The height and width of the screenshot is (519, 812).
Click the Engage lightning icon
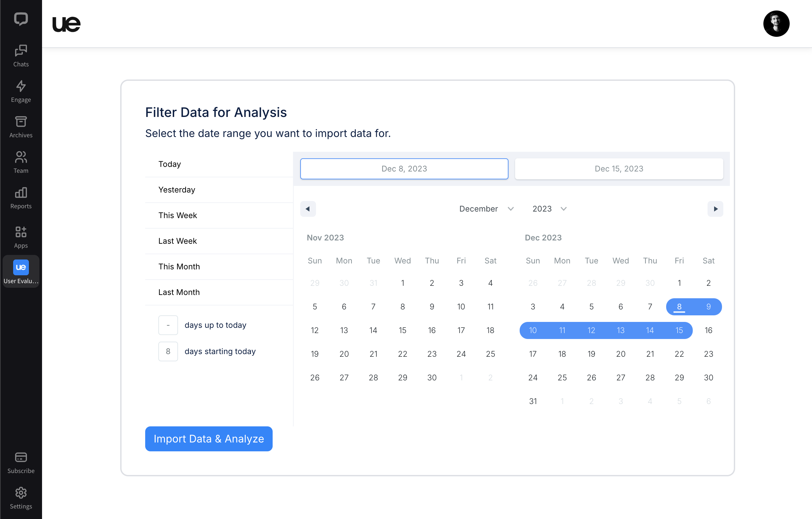tap(21, 86)
